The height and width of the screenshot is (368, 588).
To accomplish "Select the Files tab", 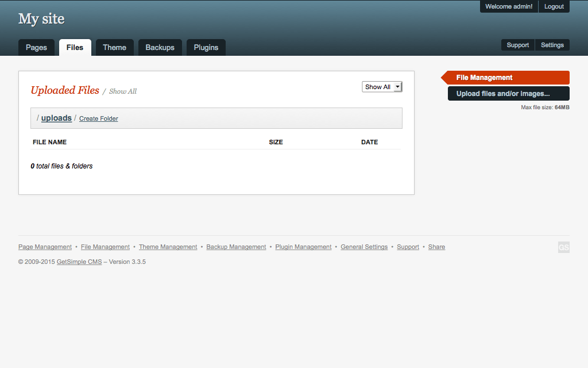I will coord(75,48).
